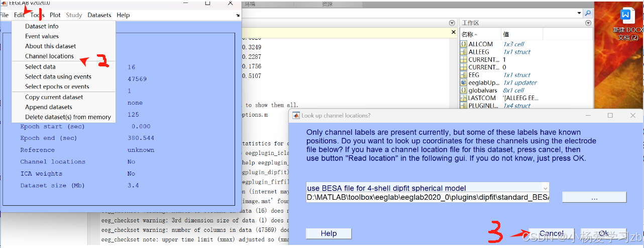Choose Select data using events entry
Screen dimensions: 644x248
63,77
